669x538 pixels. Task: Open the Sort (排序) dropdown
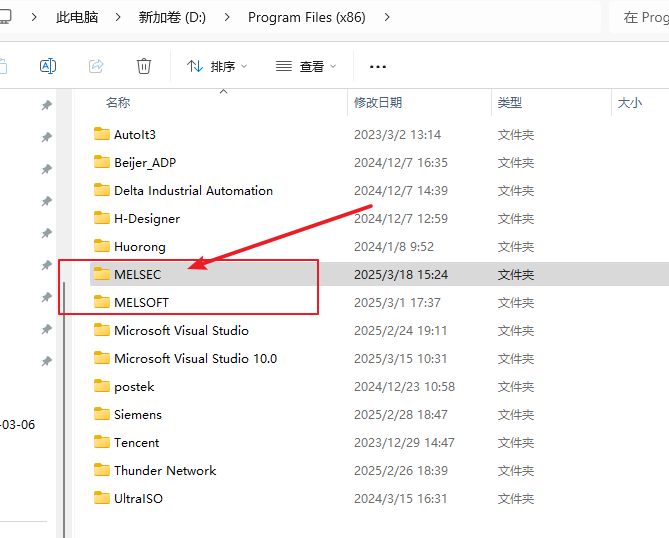(x=217, y=67)
